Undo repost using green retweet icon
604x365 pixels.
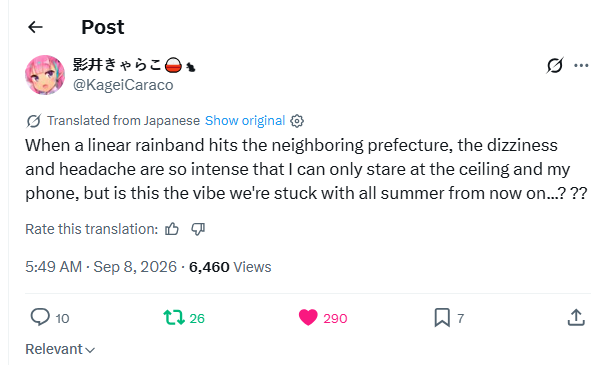click(x=174, y=318)
